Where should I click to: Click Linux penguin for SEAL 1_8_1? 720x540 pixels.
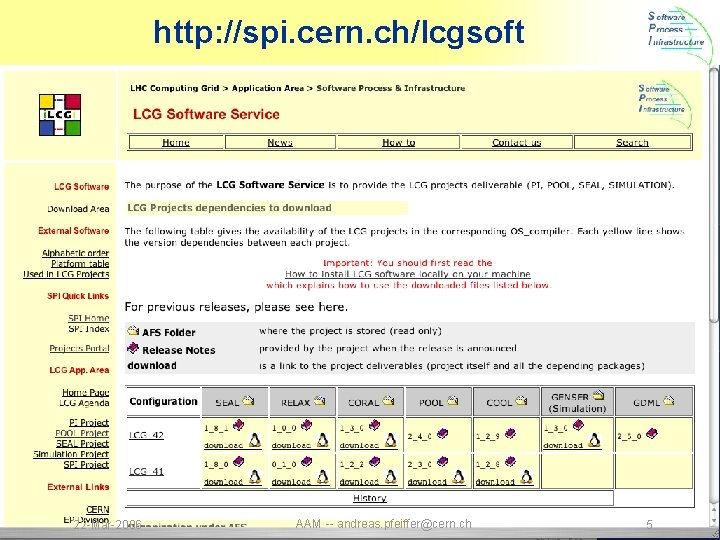point(255,440)
